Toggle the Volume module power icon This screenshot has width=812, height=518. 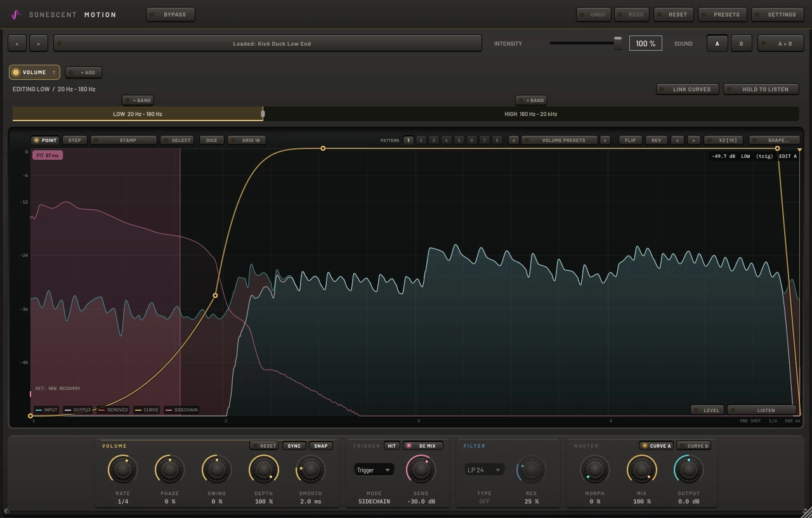pos(16,72)
